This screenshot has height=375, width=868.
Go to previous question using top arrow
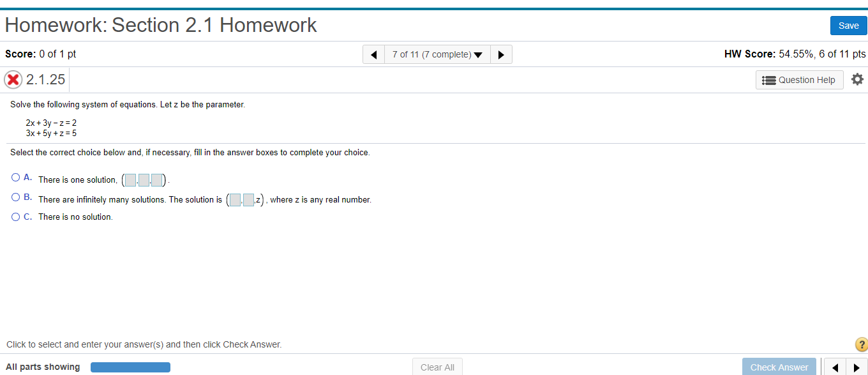373,54
